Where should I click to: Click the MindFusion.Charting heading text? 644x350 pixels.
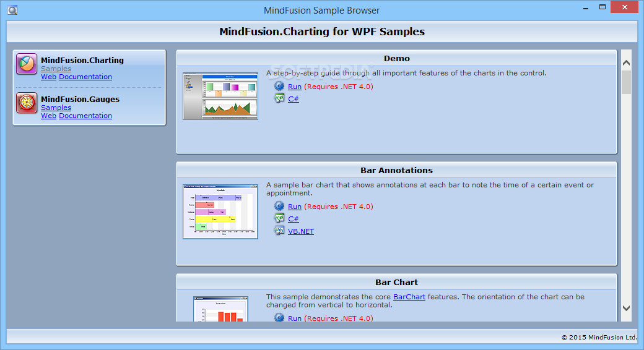tap(82, 60)
